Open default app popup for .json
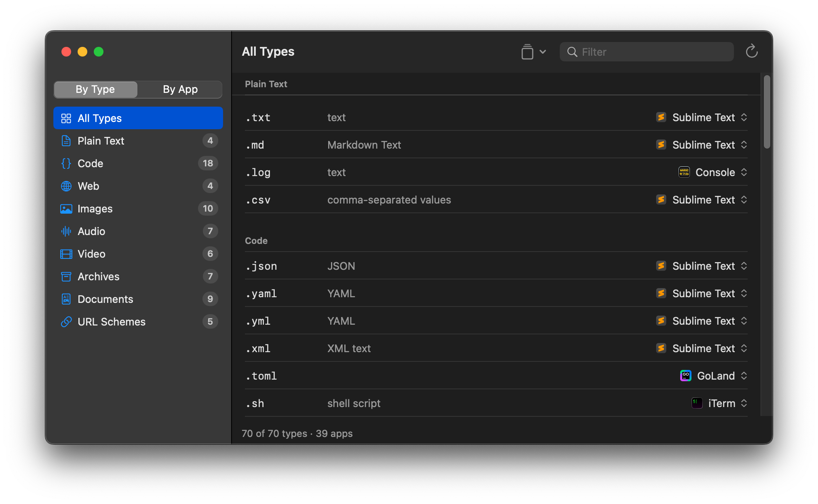The image size is (818, 504). point(702,266)
